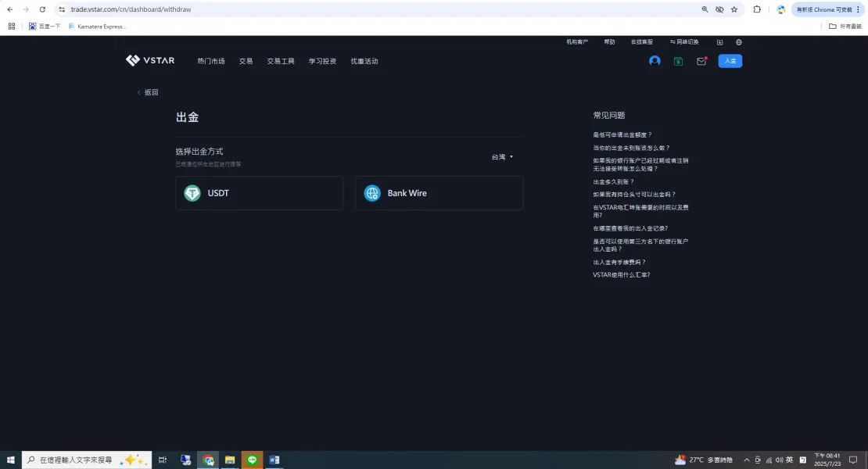This screenshot has width=868, height=469.
Task: Open the mail notifications envelope icon
Action: point(701,61)
